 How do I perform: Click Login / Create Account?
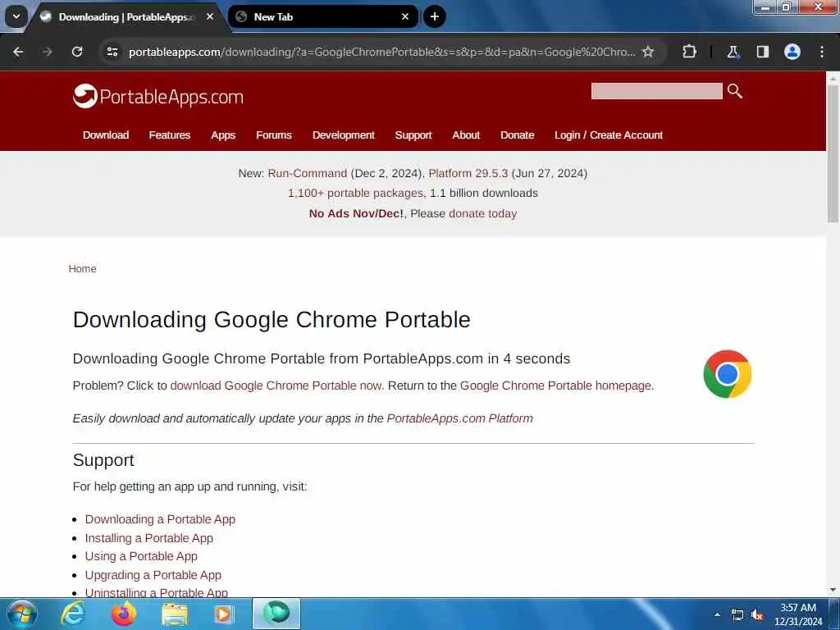click(x=609, y=135)
